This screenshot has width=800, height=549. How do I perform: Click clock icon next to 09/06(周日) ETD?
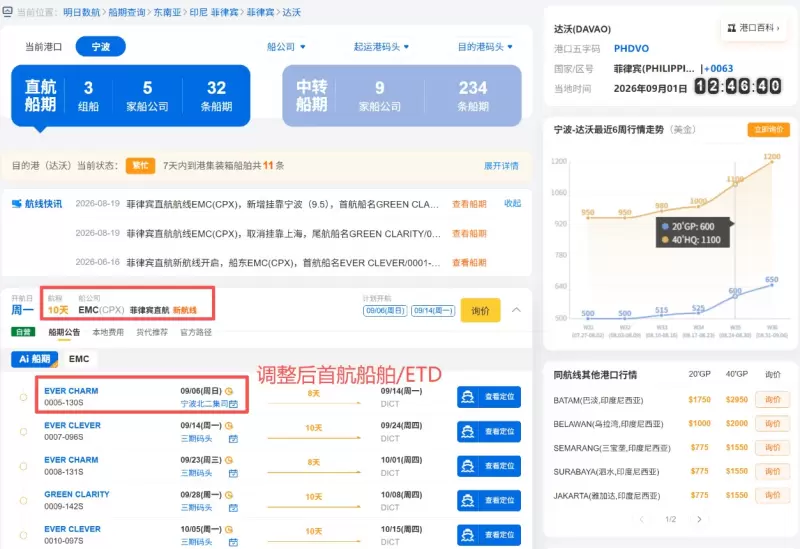[x=229, y=391]
